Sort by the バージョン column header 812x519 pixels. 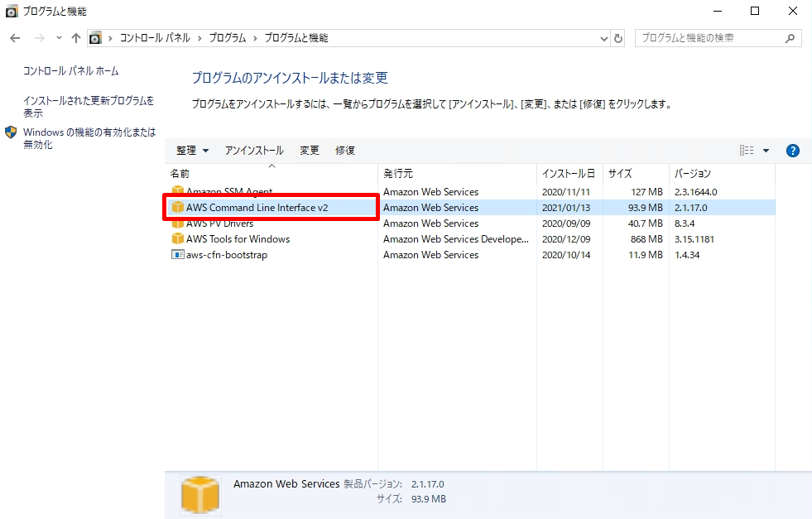tap(722, 173)
